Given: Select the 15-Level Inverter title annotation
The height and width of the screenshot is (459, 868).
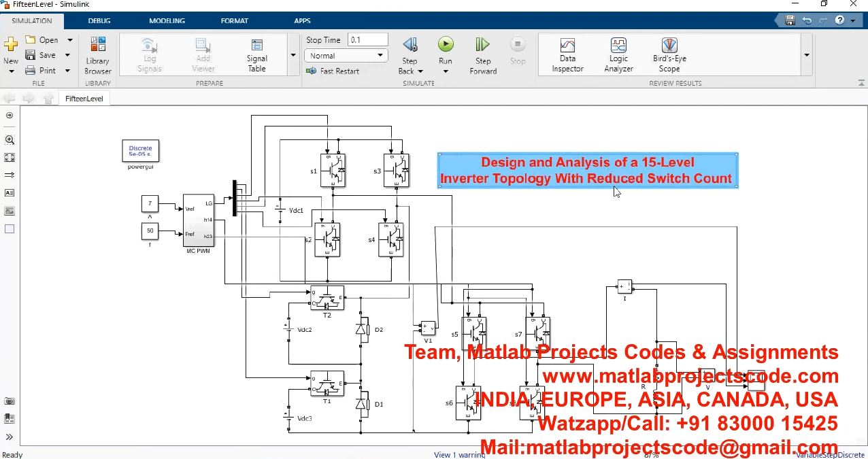Looking at the screenshot, I should (x=588, y=171).
